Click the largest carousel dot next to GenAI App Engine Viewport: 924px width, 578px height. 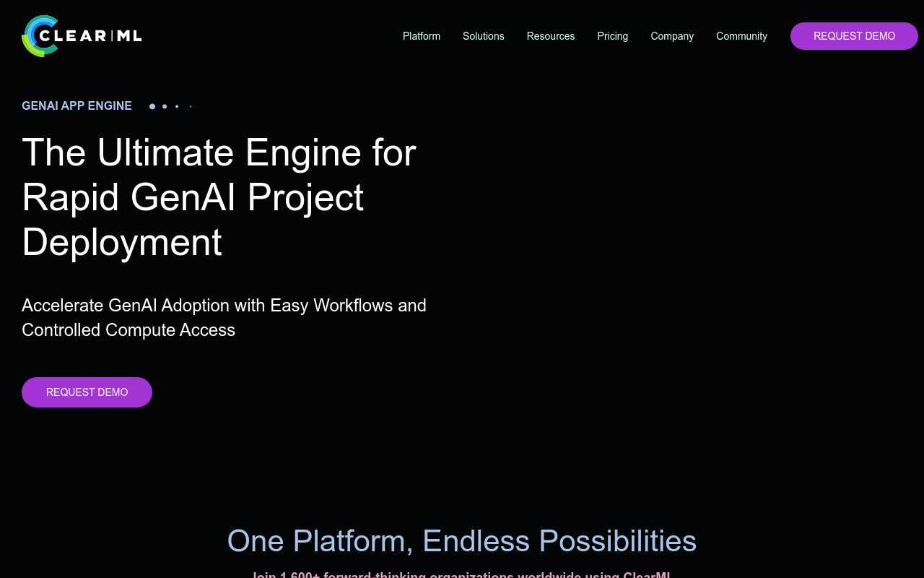tap(152, 106)
